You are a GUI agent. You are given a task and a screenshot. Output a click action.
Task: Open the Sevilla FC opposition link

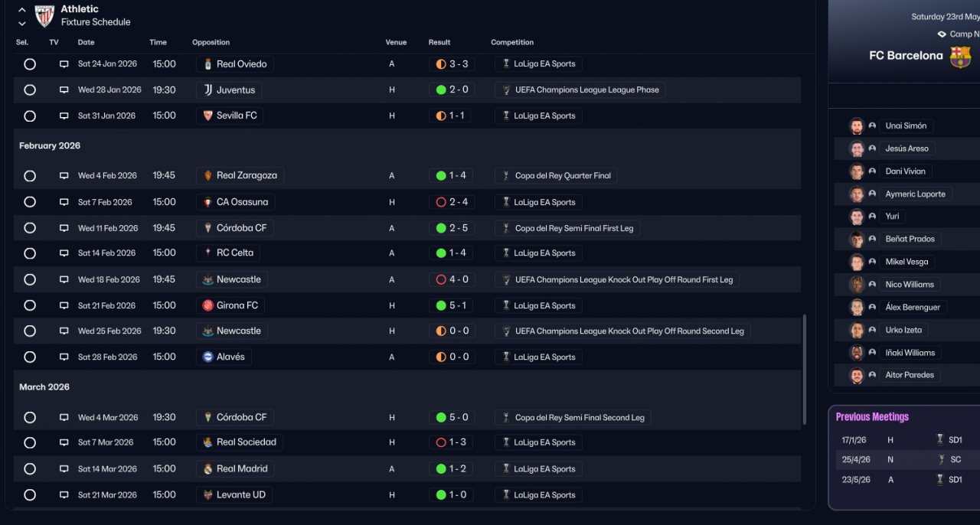pos(237,116)
